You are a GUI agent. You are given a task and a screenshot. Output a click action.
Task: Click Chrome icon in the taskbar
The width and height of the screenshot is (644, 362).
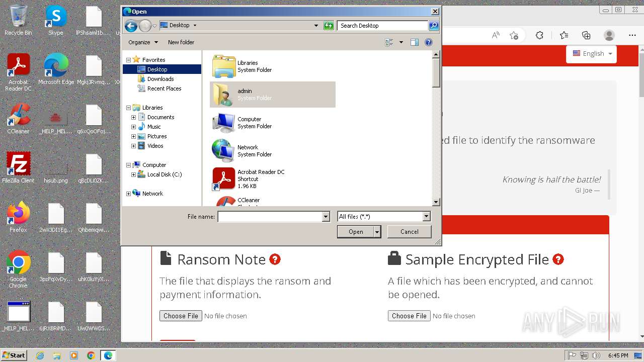pyautogui.click(x=91, y=355)
